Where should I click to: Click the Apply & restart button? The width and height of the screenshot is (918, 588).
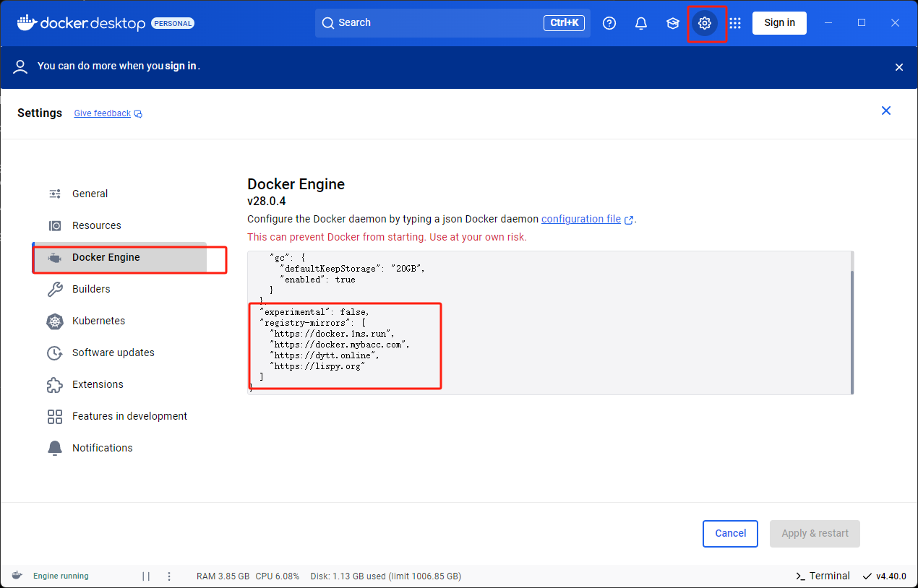[x=815, y=533]
